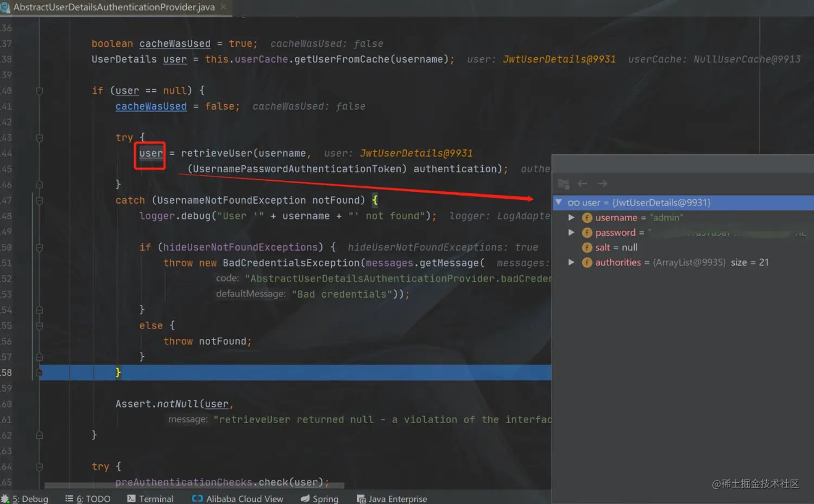
Task: Fold the catch UsernameNotFoundException block
Action: point(39,200)
